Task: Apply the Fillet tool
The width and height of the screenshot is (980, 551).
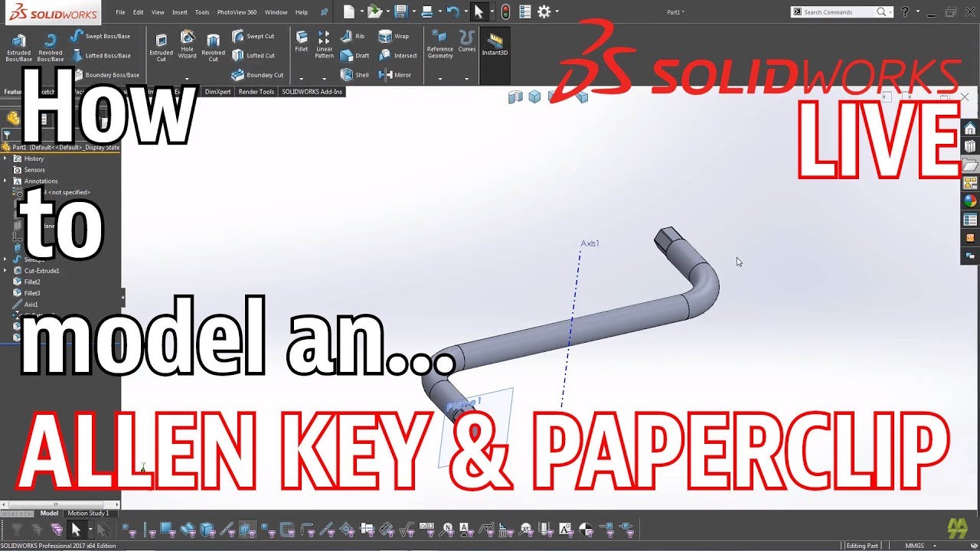Action: pyautogui.click(x=302, y=41)
